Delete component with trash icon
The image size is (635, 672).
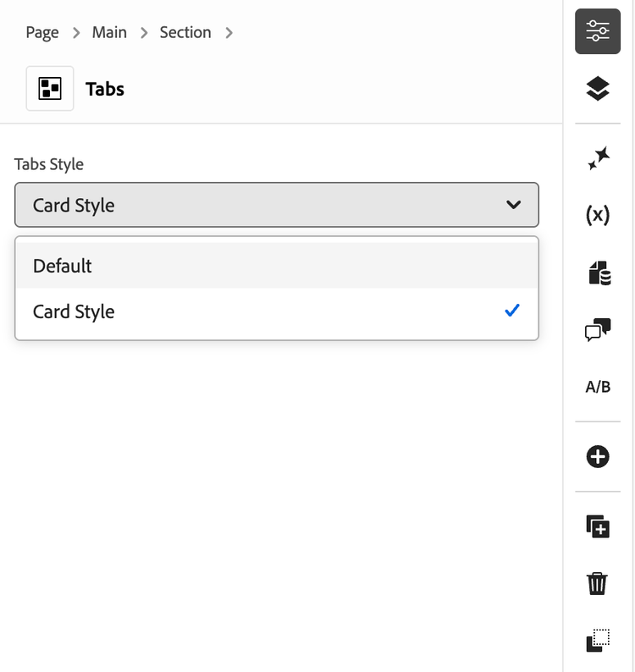[x=598, y=583]
